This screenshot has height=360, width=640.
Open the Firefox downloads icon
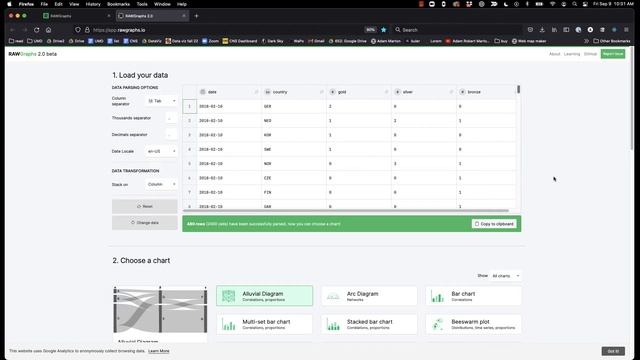click(x=542, y=30)
